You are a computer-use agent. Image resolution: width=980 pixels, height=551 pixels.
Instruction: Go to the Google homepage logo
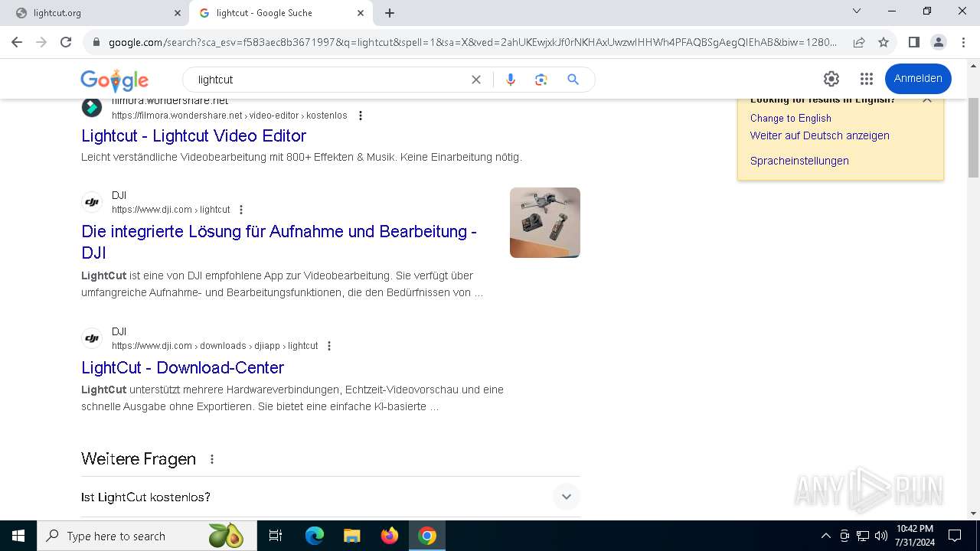[115, 80]
